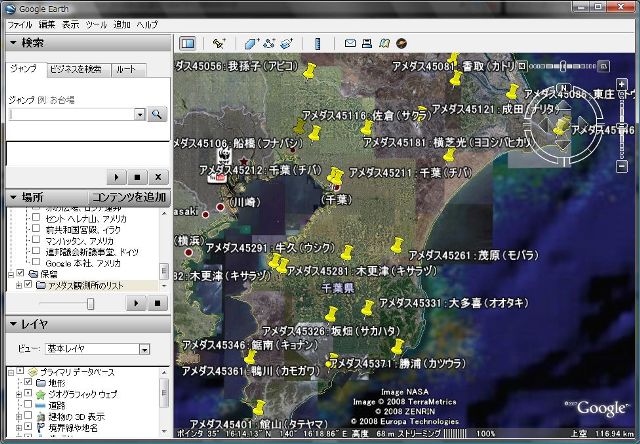Toggle the sidebar visibility toolbar icon
The width and height of the screenshot is (640, 444).
coord(187,43)
